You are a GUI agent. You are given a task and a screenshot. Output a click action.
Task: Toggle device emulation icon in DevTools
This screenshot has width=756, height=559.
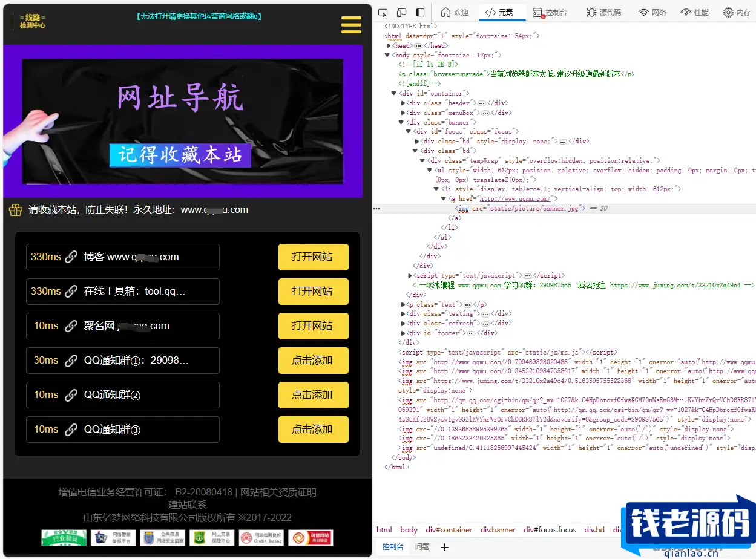401,12
